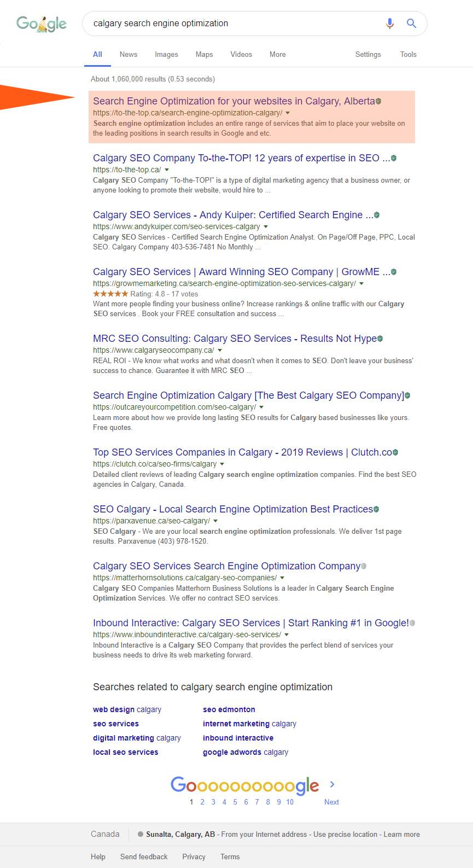The width and height of the screenshot is (473, 868).
Task: Open 'Calgary SEO Services Search Engine Optimization Company' result
Action: pyautogui.click(x=226, y=566)
